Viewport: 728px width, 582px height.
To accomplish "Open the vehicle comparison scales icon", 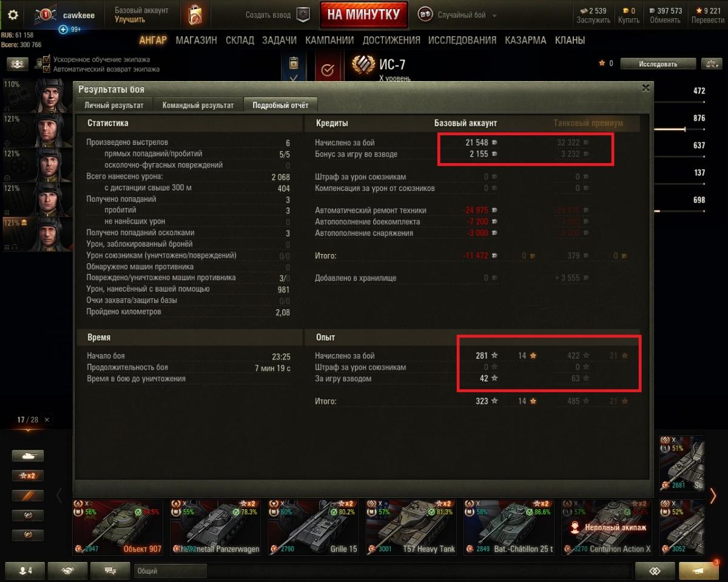I will [711, 64].
